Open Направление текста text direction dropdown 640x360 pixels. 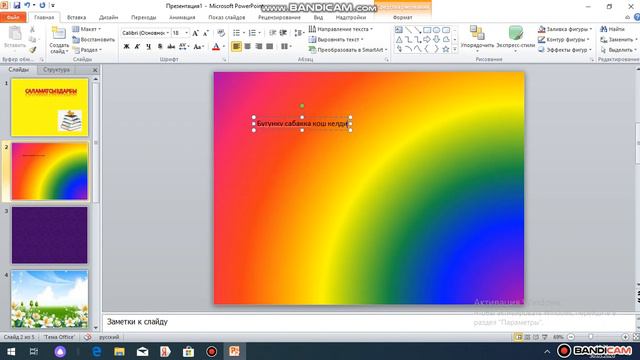point(341,29)
